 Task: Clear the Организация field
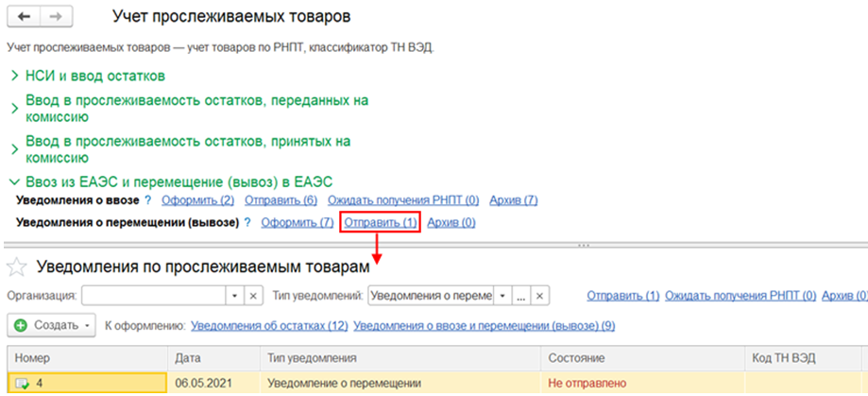pos(252,296)
